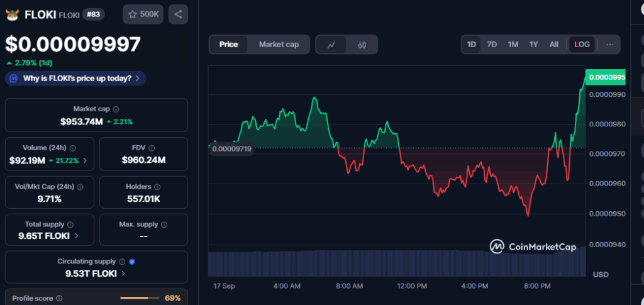This screenshot has height=305, width=644.
Task: Click the Holders info icon
Action: coord(157,187)
